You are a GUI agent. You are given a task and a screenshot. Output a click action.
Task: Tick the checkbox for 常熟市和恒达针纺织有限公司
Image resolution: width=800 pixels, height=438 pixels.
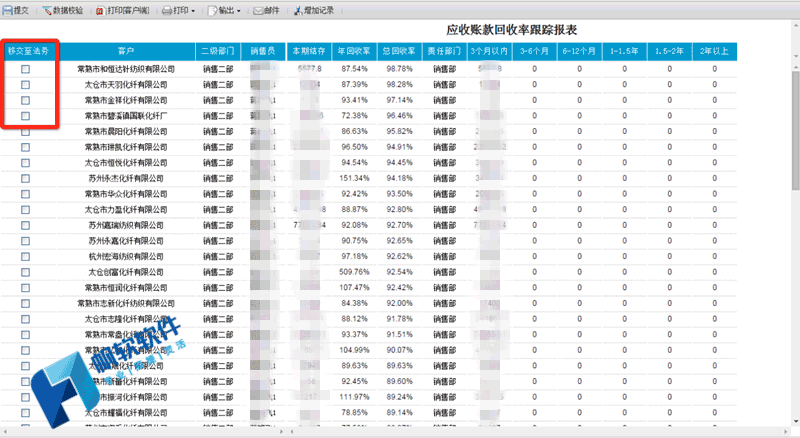point(26,69)
